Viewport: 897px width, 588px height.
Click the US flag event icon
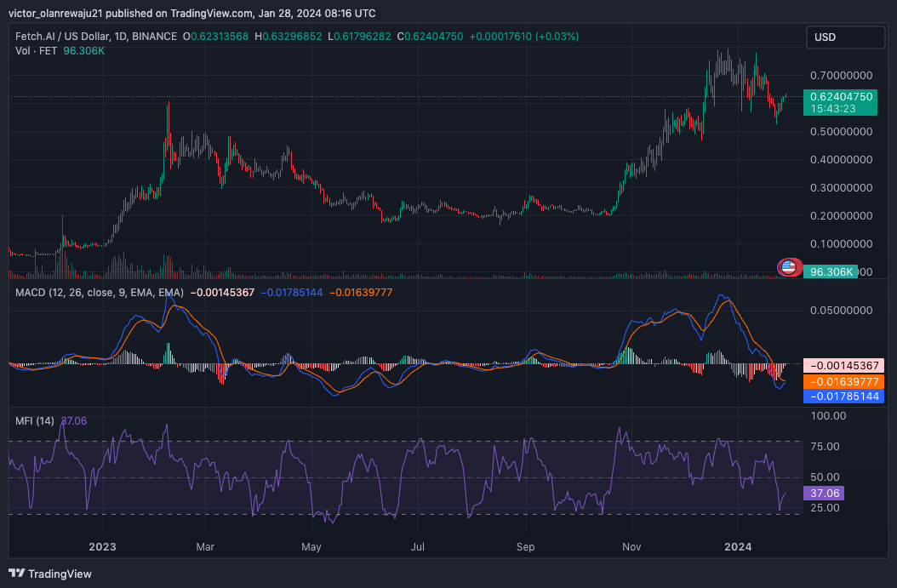(789, 267)
